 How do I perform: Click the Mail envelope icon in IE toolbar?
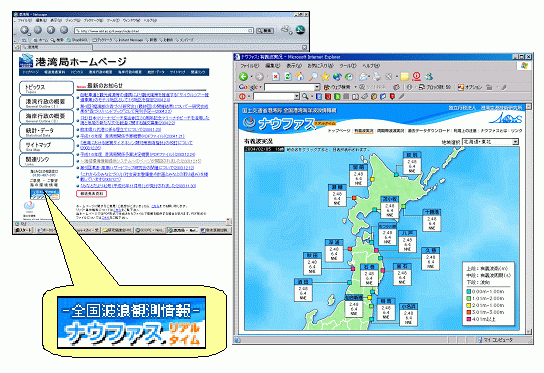[363, 77]
